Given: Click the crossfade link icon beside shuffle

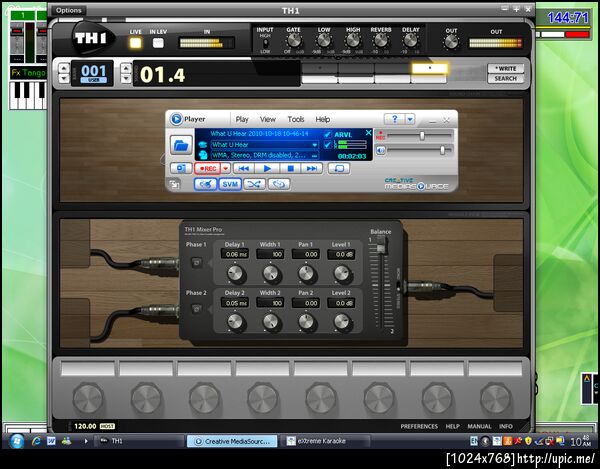Looking at the screenshot, I should coord(279,184).
